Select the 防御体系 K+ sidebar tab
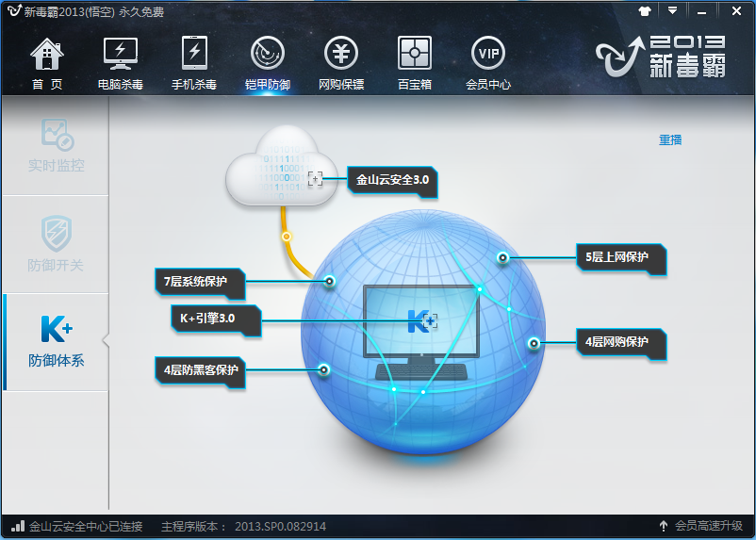The height and width of the screenshot is (540, 756). [x=56, y=342]
